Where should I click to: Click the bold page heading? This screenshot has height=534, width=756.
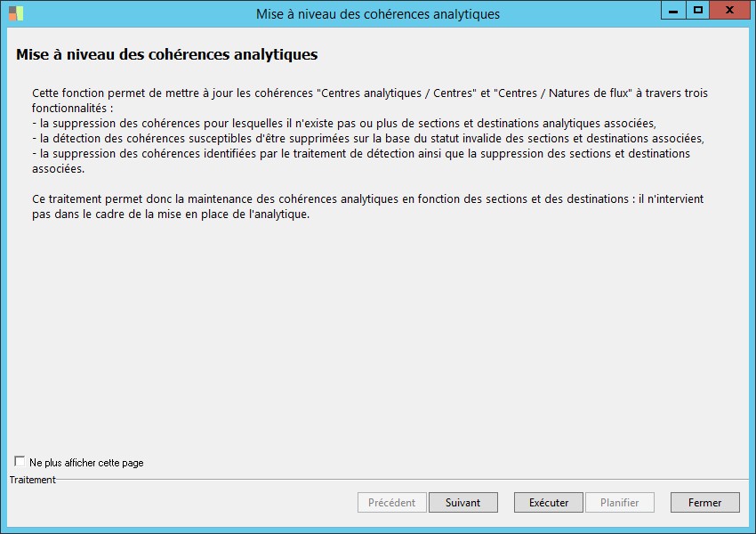tap(167, 55)
